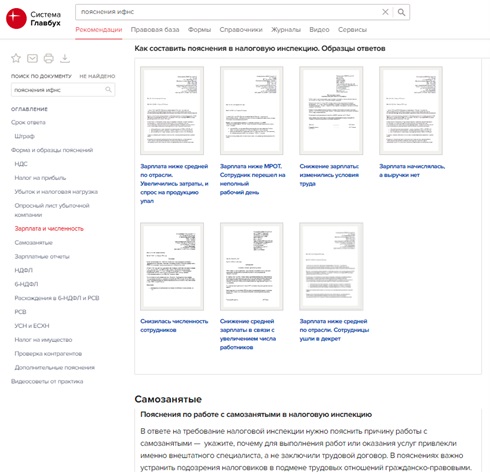This screenshot has height=473, width=490.
Task: Open Срок ответа contents item
Action: (28, 122)
